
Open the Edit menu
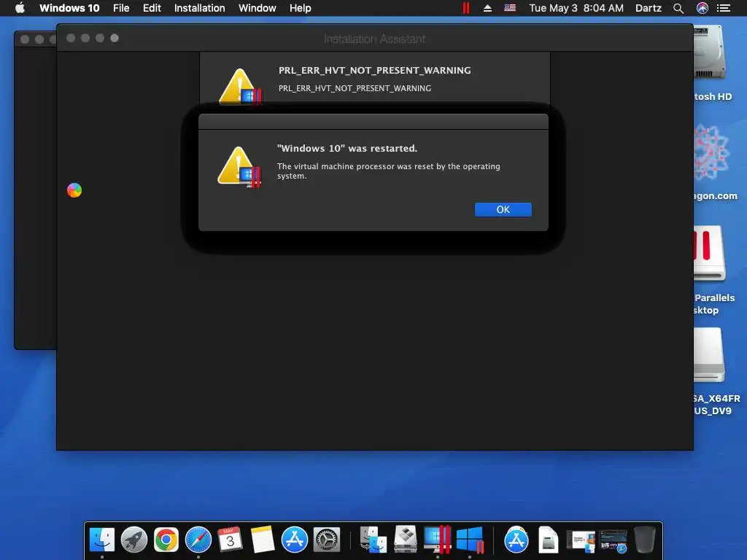(152, 8)
